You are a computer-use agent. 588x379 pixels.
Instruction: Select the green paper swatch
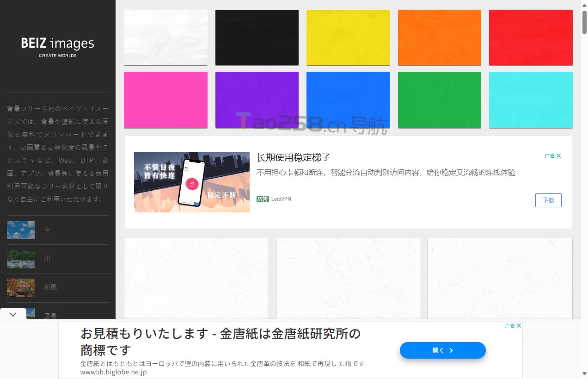click(x=440, y=99)
